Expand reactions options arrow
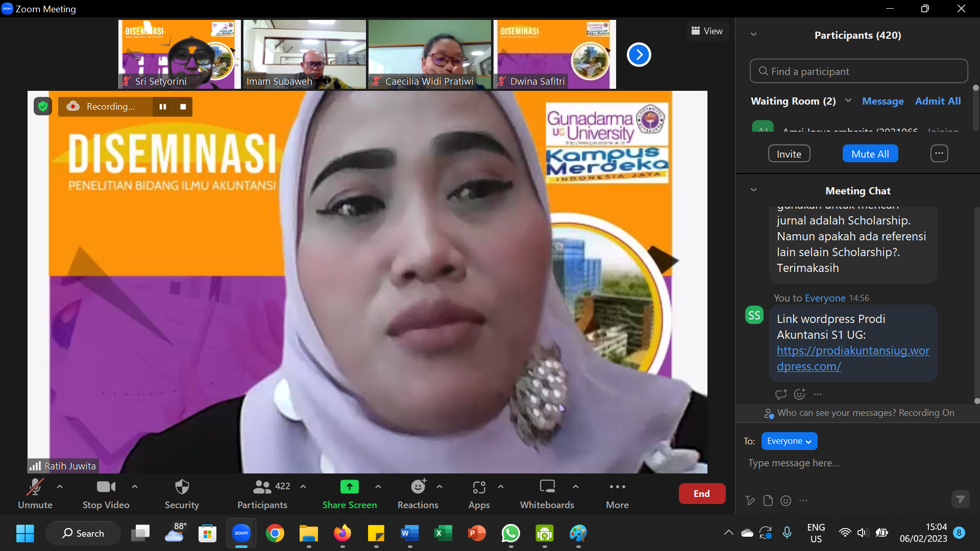Screen dimensions: 980x551 coord(439,487)
